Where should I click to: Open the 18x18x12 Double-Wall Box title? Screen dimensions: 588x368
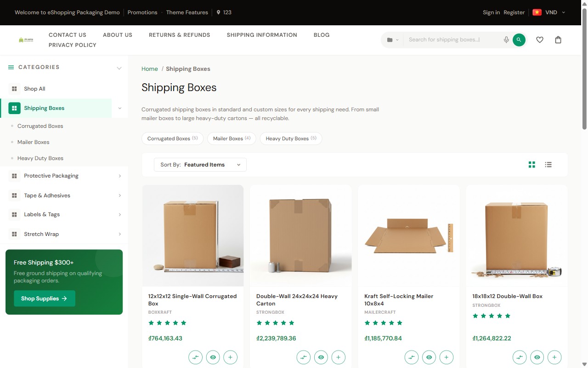[508, 296]
